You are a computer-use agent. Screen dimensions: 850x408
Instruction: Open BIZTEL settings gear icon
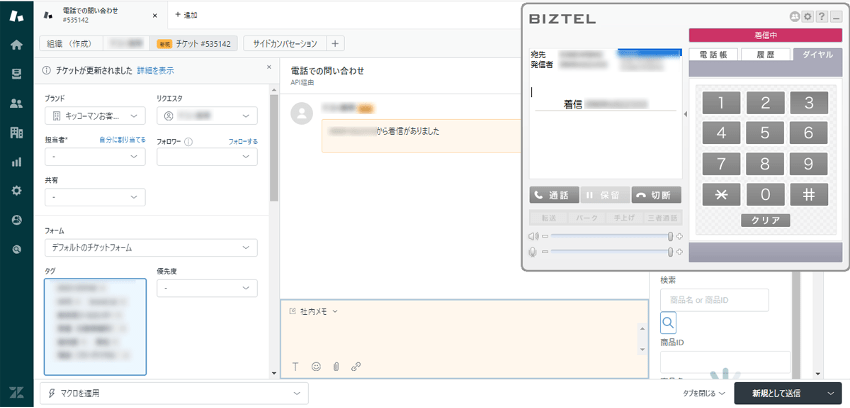tap(807, 17)
